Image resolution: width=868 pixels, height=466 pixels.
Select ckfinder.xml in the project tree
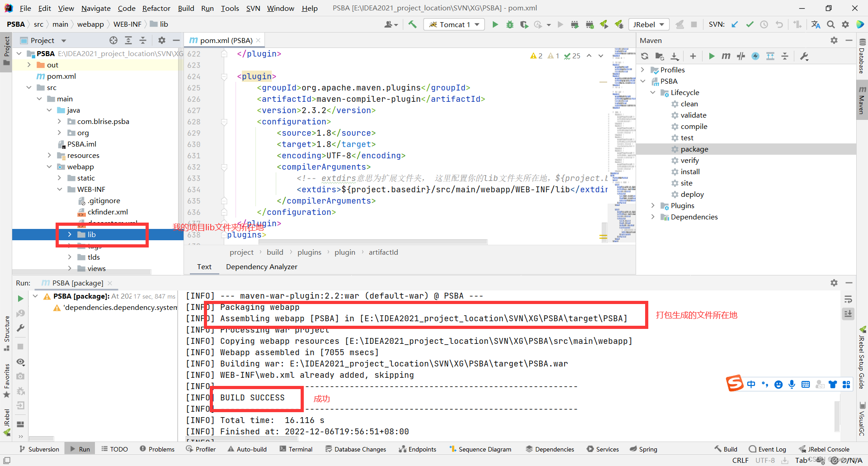click(x=108, y=212)
